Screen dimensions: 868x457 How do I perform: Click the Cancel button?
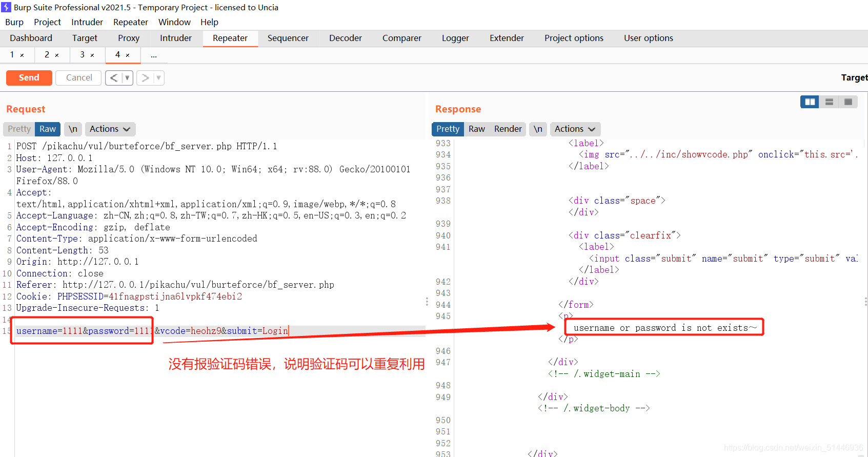point(79,77)
